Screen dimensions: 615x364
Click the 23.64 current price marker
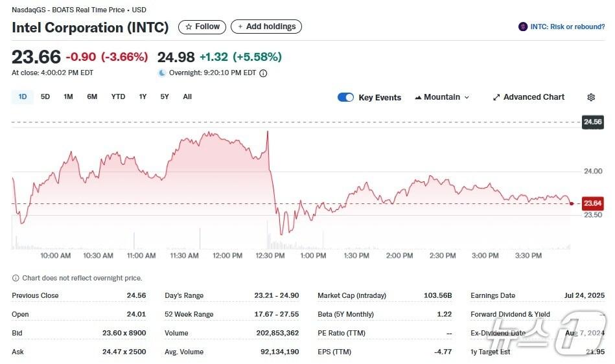click(592, 203)
